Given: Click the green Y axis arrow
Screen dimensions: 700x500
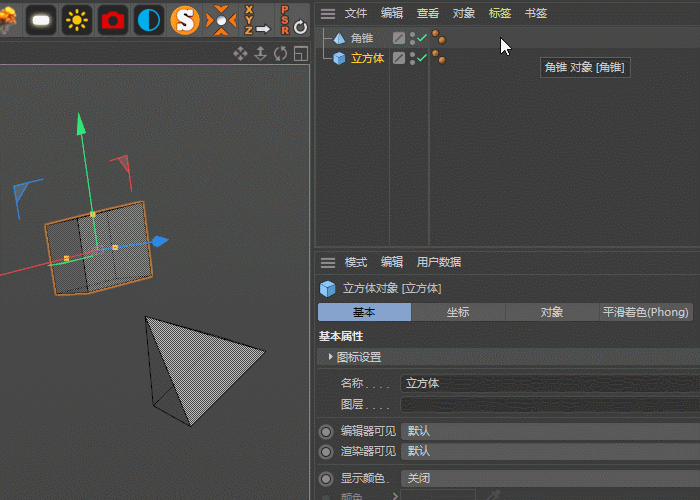Looking at the screenshot, I should 80,124.
